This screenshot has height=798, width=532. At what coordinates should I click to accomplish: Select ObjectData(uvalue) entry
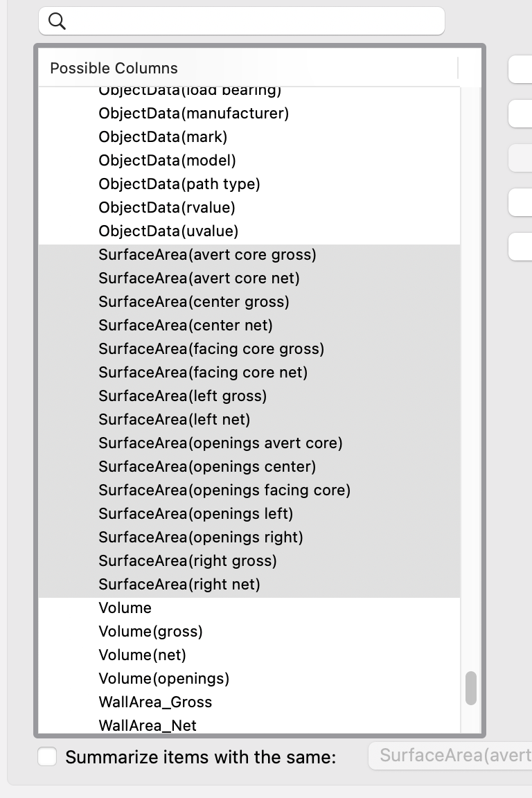point(168,231)
